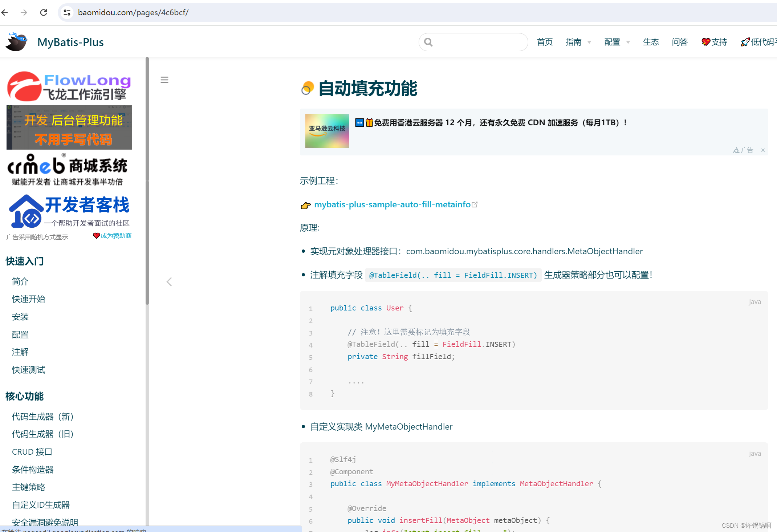The height and width of the screenshot is (532, 777).
Task: Open 快速开始 in the sidebar
Action: (29, 299)
